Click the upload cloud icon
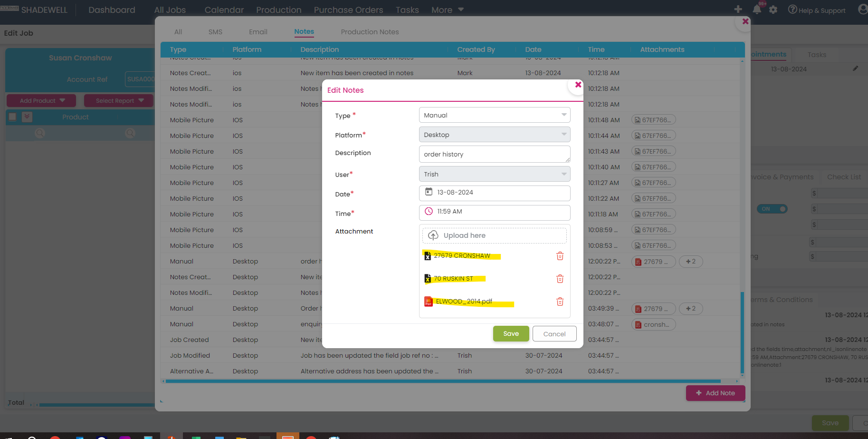This screenshot has width=868, height=439. coord(433,235)
